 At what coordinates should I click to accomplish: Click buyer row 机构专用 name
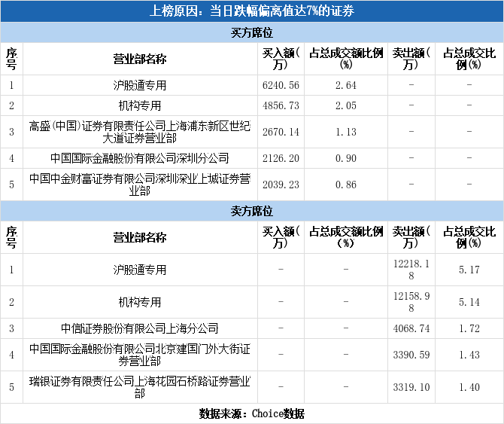pyautogui.click(x=140, y=105)
